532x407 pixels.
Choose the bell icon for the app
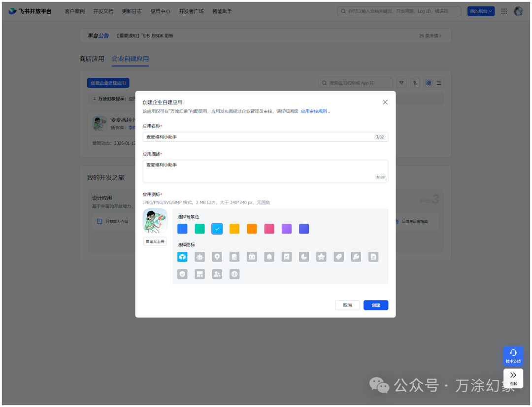269,257
